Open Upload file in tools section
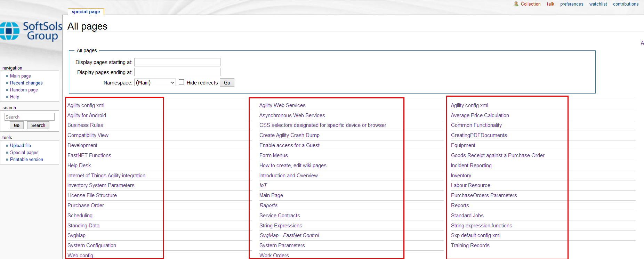The width and height of the screenshot is (644, 259). click(21, 146)
